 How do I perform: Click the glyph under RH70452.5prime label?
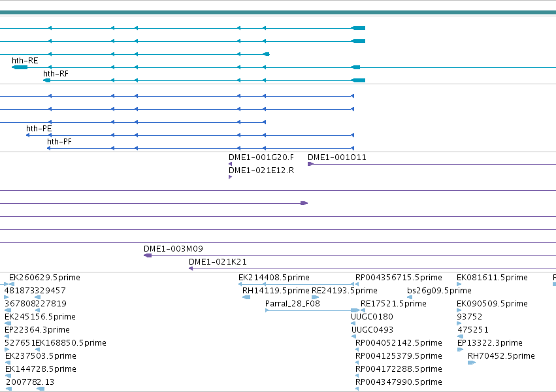tap(472, 363)
